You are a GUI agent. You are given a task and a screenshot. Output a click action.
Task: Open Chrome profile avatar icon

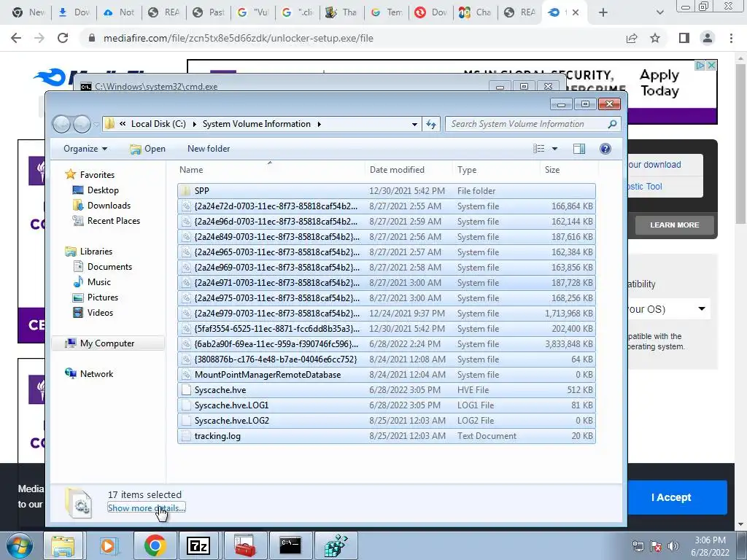click(x=708, y=38)
